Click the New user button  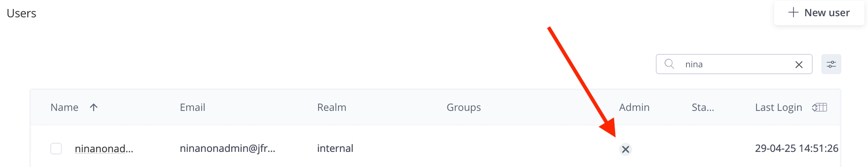pyautogui.click(x=819, y=13)
